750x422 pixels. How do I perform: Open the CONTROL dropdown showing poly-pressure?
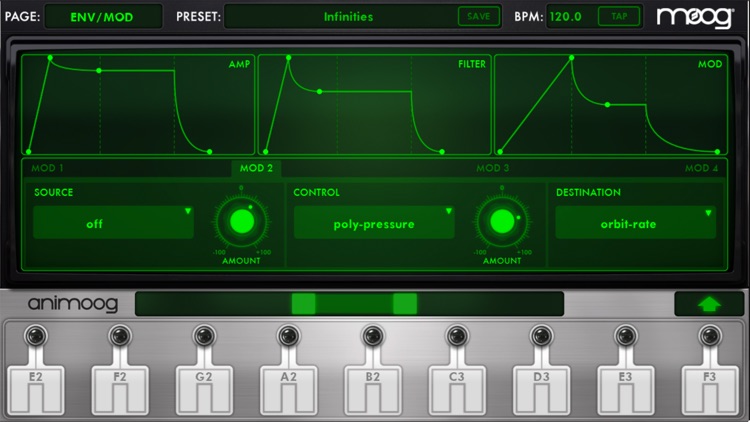point(374,222)
